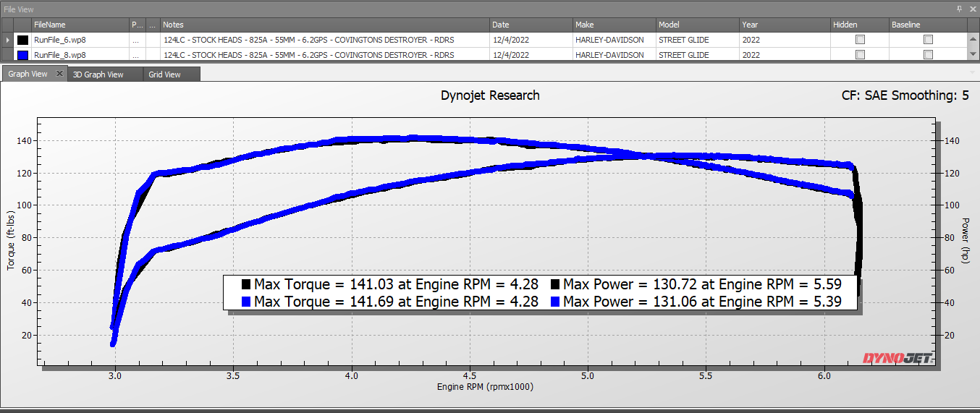The height and width of the screenshot is (413, 980).
Task: Click the 2022 year cell of RunFile_6.wp8
Action: (x=785, y=40)
